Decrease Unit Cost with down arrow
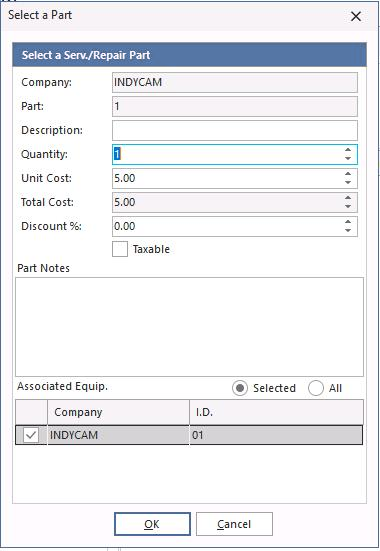The image size is (380, 551). click(x=348, y=182)
